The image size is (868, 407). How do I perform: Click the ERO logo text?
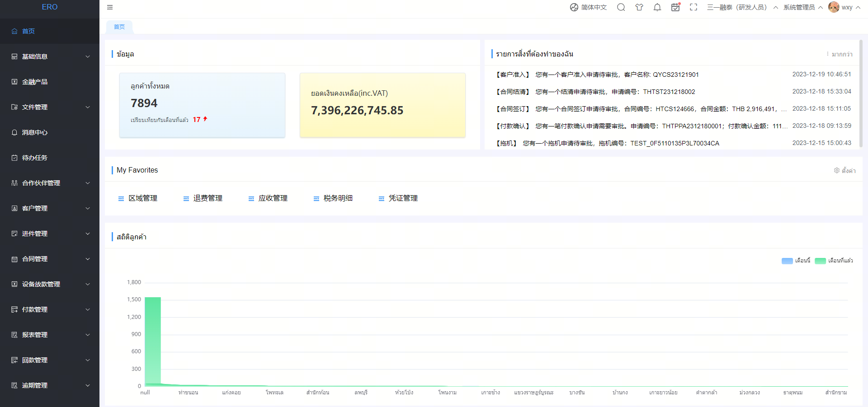pos(50,7)
